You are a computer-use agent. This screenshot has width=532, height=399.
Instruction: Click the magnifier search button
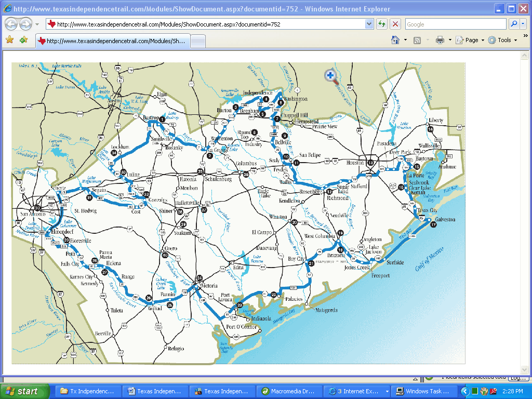(x=513, y=24)
